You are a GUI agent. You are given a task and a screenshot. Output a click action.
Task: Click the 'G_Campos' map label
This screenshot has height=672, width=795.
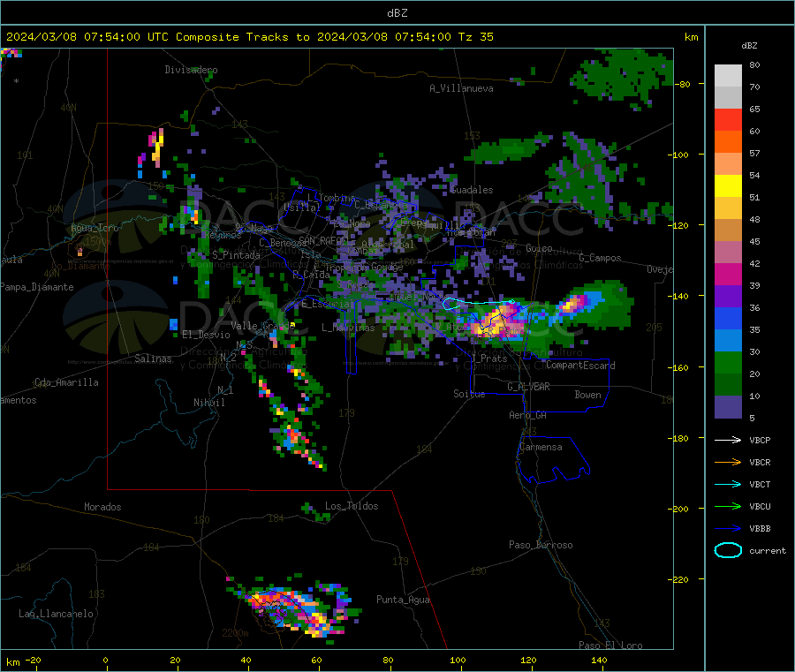point(600,258)
